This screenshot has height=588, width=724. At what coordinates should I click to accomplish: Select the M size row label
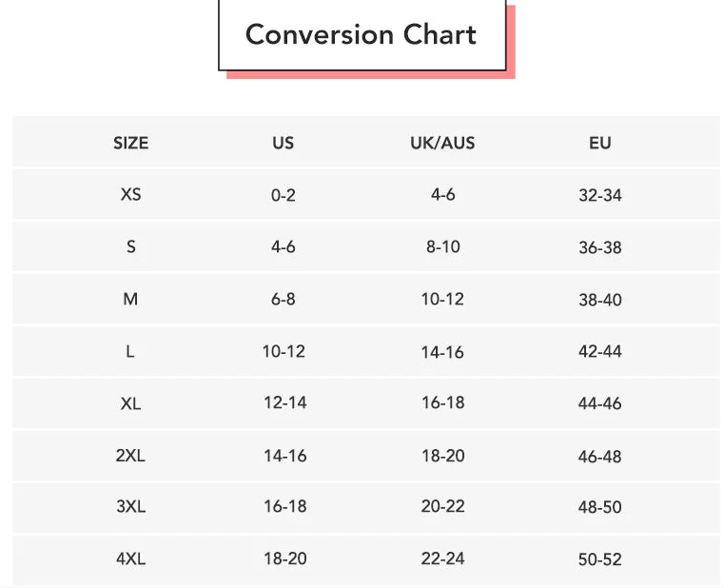click(x=131, y=300)
